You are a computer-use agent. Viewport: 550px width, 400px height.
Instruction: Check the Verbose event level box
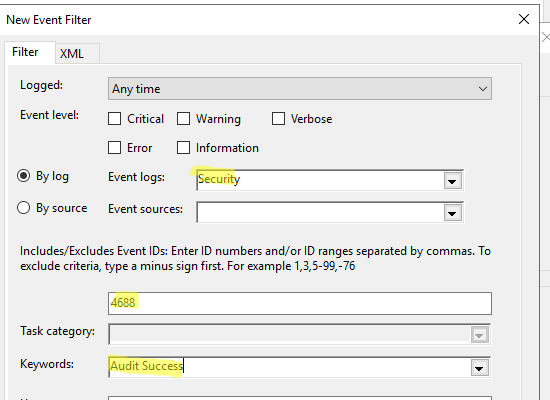pyautogui.click(x=278, y=119)
